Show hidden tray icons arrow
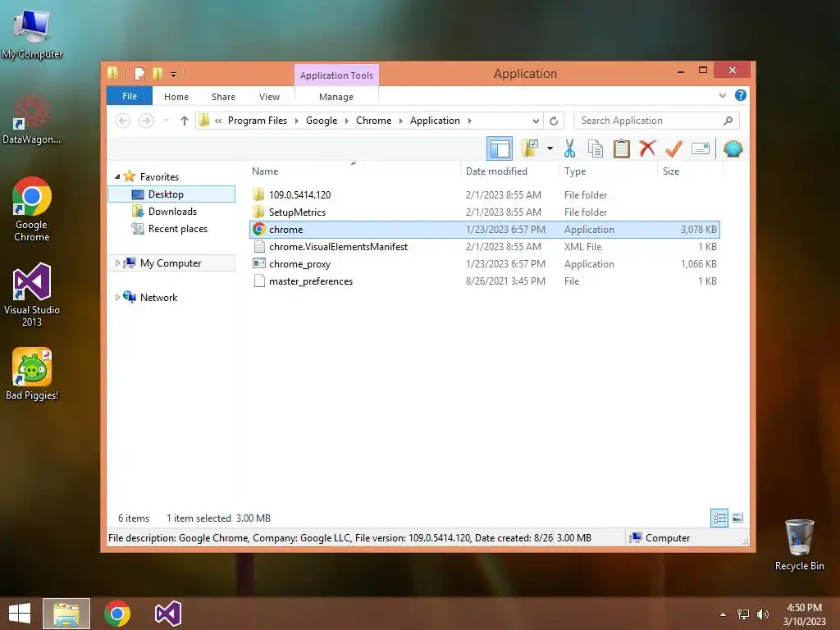This screenshot has width=840, height=630. click(723, 614)
